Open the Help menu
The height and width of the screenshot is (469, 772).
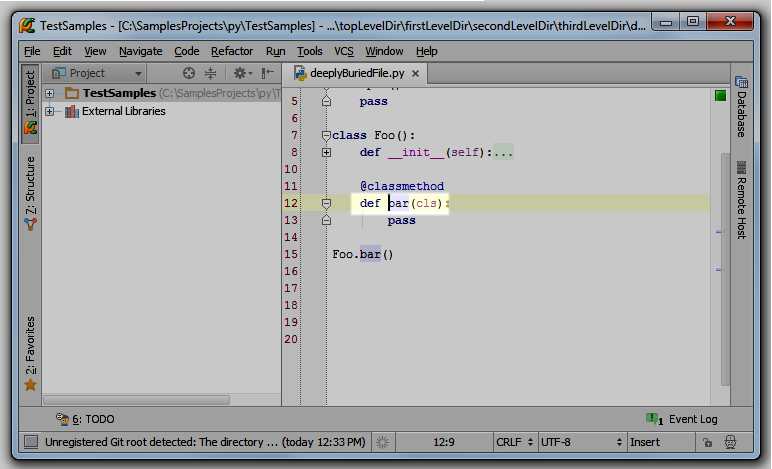click(426, 51)
